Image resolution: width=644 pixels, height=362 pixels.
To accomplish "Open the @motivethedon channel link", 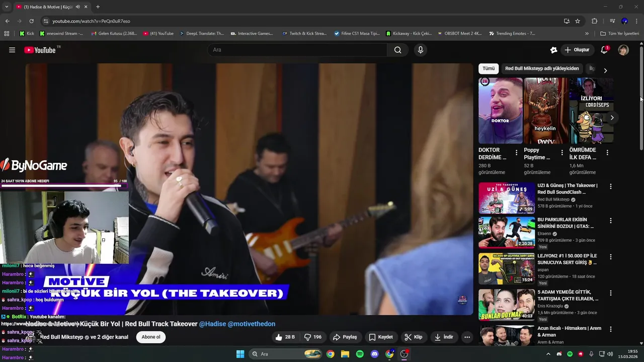I will pyautogui.click(x=252, y=324).
